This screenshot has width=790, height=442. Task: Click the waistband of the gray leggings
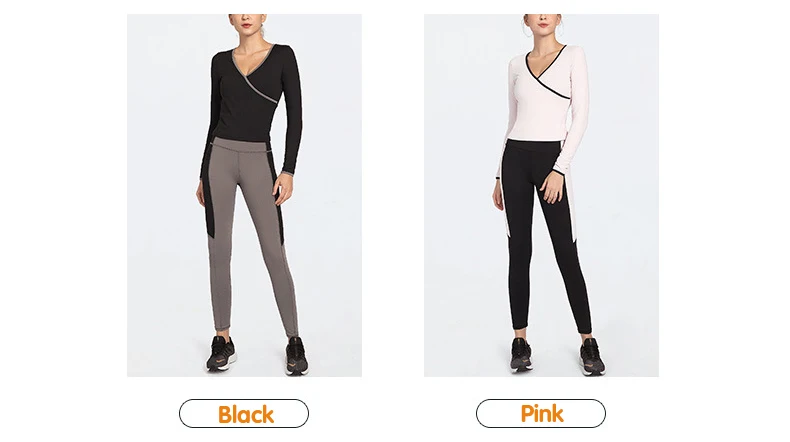pyautogui.click(x=241, y=146)
